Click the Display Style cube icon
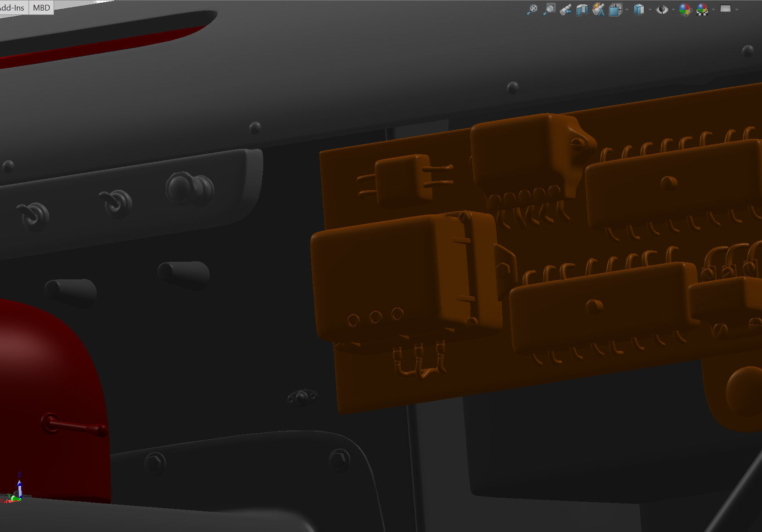 639,9
